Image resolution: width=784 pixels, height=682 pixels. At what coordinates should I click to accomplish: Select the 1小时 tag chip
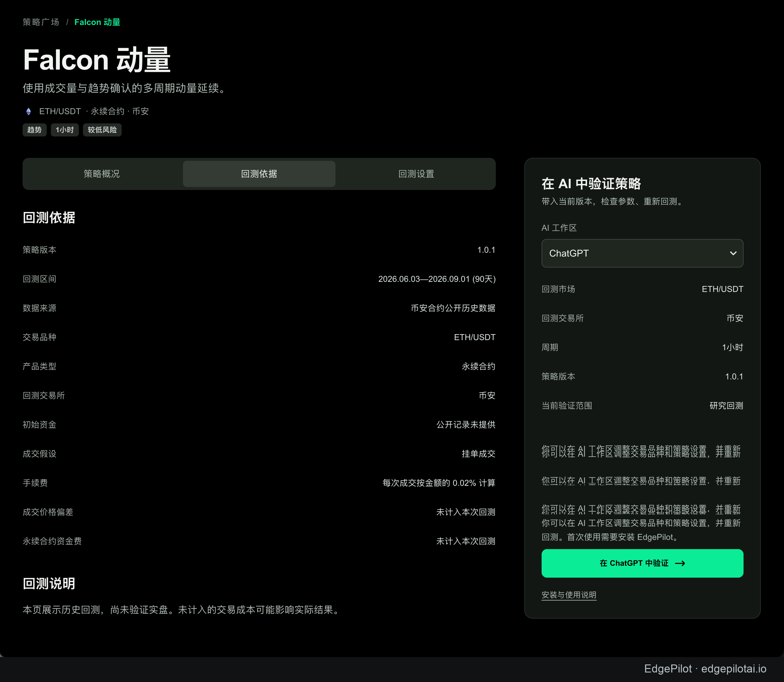[x=65, y=130]
